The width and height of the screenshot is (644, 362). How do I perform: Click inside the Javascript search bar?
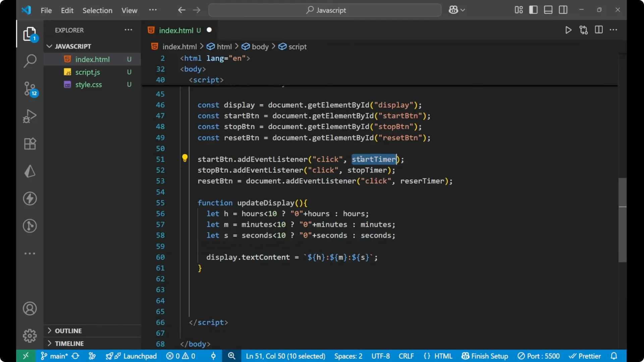pos(324,10)
